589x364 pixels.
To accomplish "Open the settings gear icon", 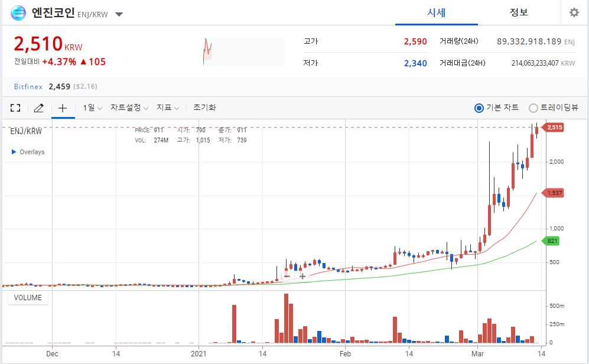I will (x=574, y=12).
